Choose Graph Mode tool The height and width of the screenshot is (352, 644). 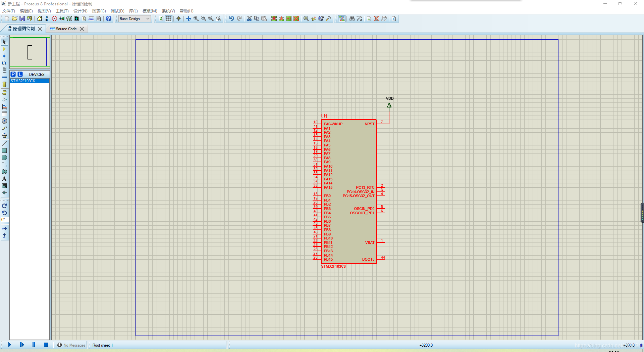[4, 107]
